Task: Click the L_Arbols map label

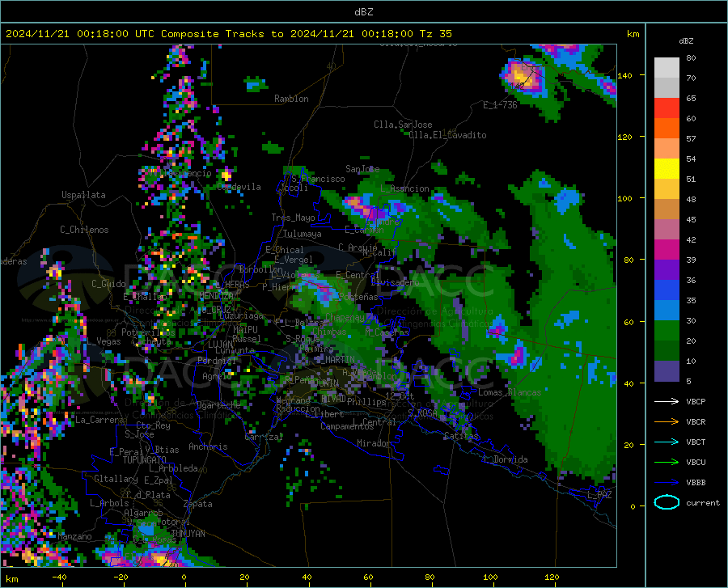Action: point(109,503)
